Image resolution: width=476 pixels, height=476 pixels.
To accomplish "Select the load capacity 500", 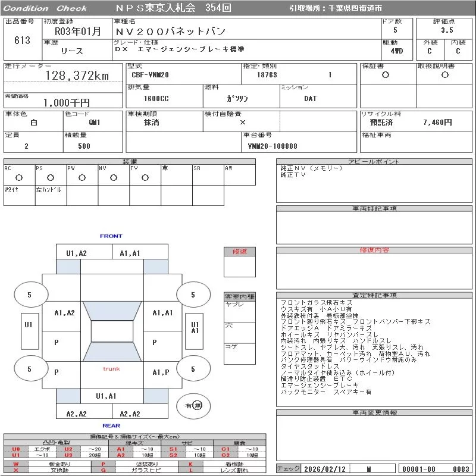I will (x=84, y=146).
